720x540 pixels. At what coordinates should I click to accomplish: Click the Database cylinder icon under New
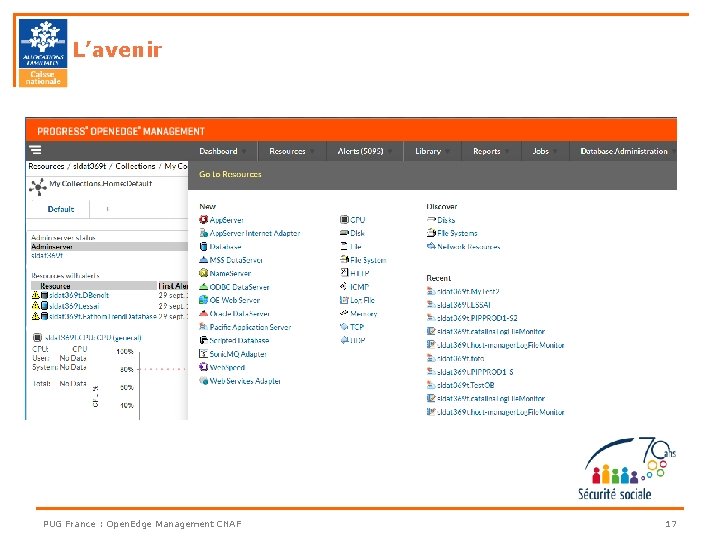203,247
